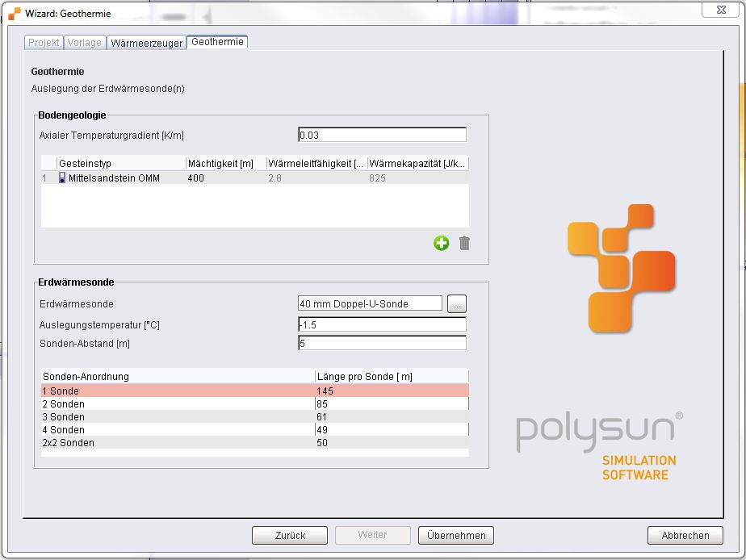The width and height of the screenshot is (746, 560).
Task: Click the Erdwärmesonde type field
Action: click(x=370, y=303)
